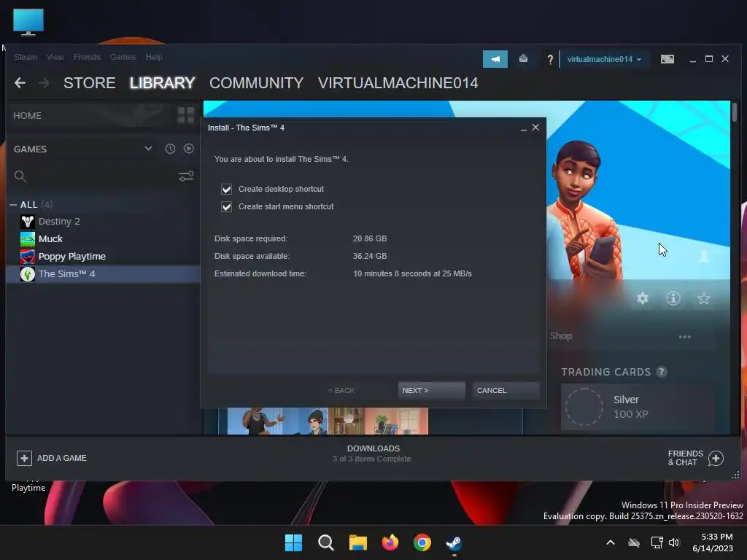Screen dimensions: 747x560
Task: Enter Big Picture mode icon
Action: (667, 59)
